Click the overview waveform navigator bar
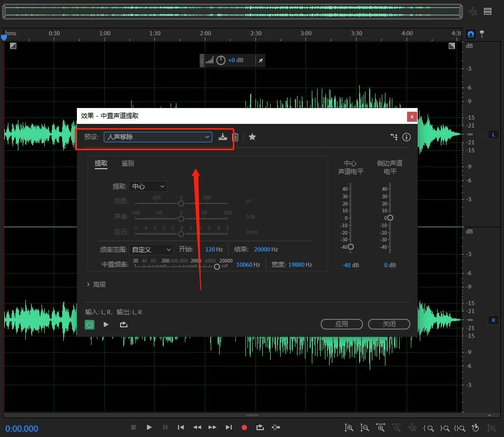Viewport: 504px width, 437px height. click(233, 11)
